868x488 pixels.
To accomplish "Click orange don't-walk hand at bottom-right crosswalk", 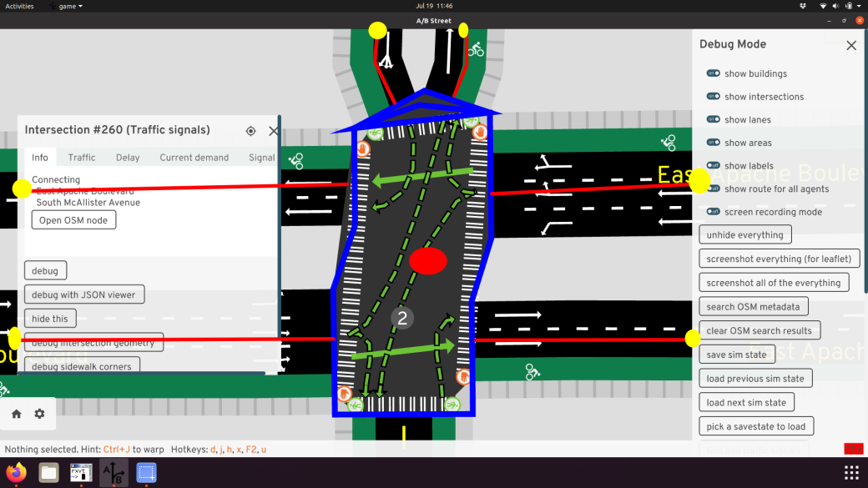I will tap(463, 377).
